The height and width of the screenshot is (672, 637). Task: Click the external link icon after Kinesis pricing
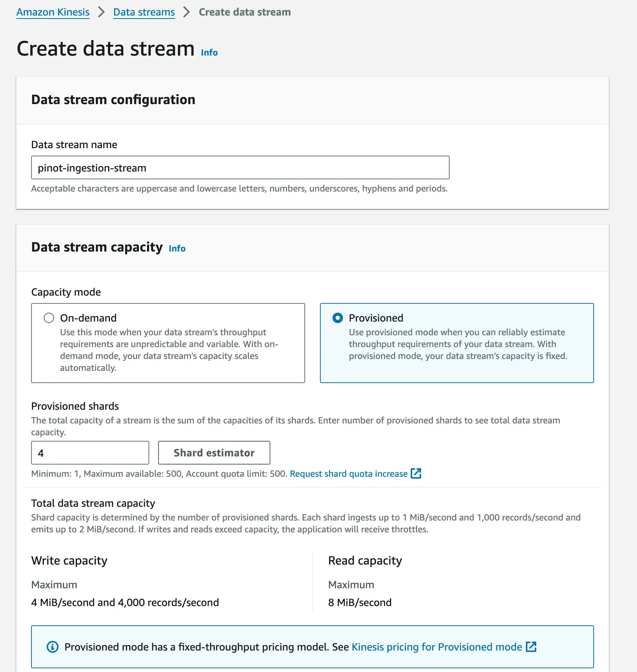[531, 647]
